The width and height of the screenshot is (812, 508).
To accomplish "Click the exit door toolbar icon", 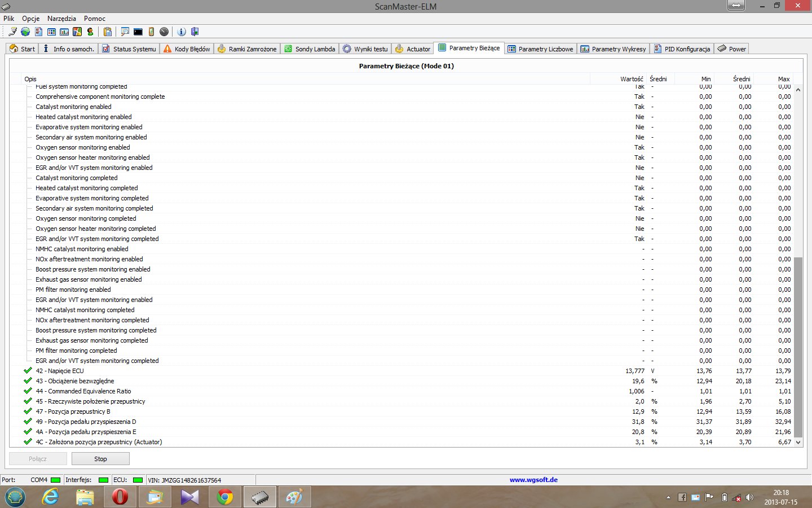I will [x=195, y=32].
